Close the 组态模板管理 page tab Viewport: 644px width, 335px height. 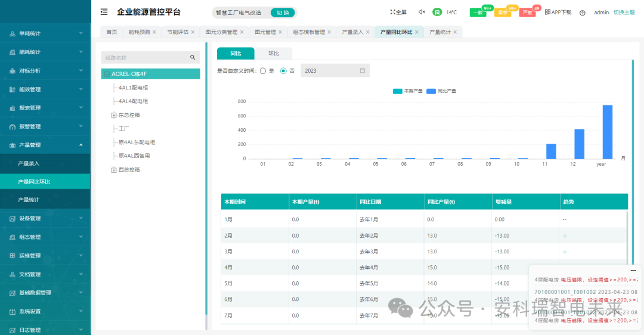click(x=329, y=32)
